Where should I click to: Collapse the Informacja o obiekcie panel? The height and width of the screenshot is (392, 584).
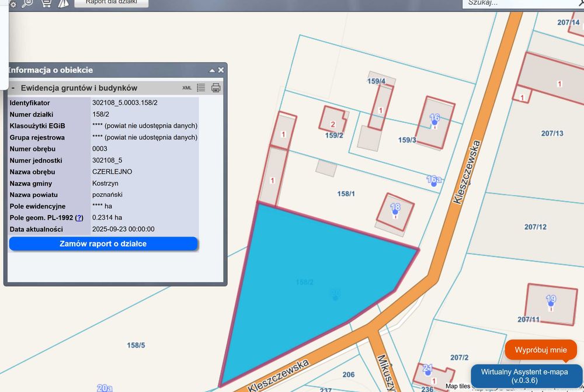tap(212, 70)
